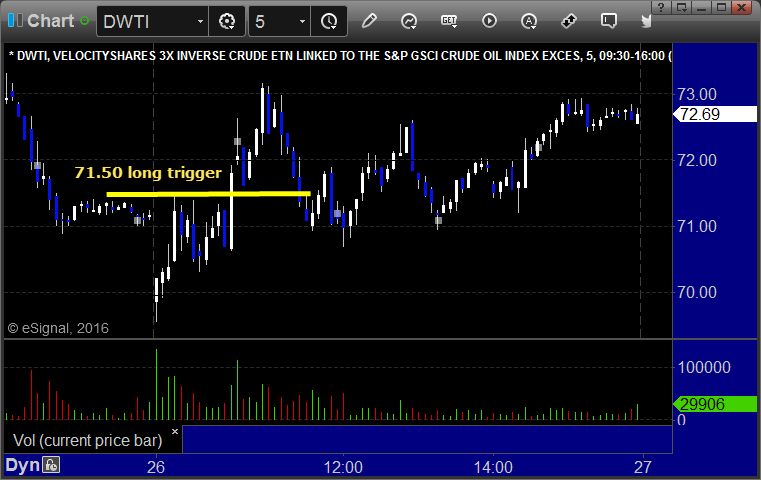This screenshot has width=761, height=480.
Task: Select the pencil drawing tools icon
Action: (x=369, y=21)
